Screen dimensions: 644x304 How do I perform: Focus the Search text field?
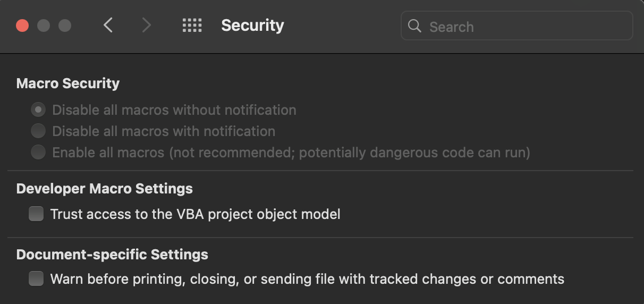(x=516, y=26)
